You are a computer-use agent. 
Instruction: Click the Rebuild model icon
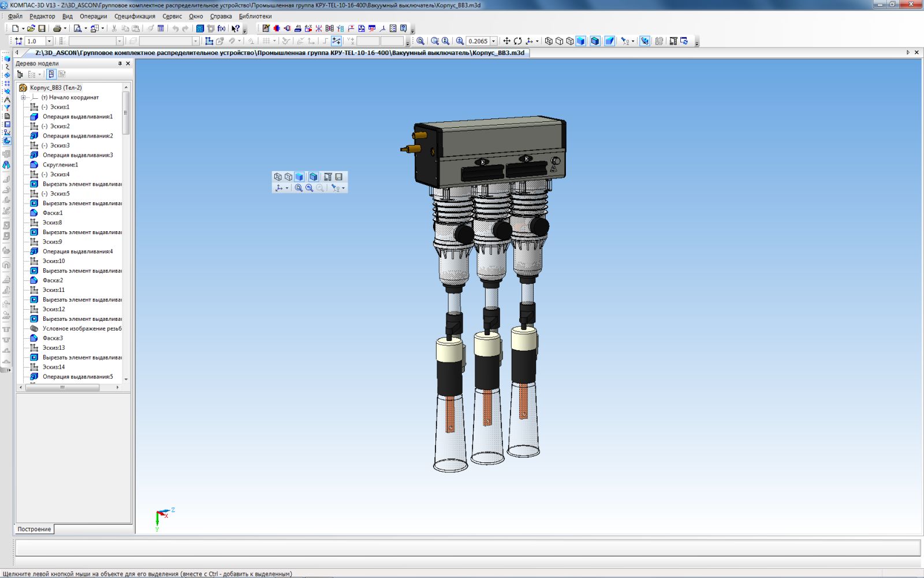click(211, 28)
